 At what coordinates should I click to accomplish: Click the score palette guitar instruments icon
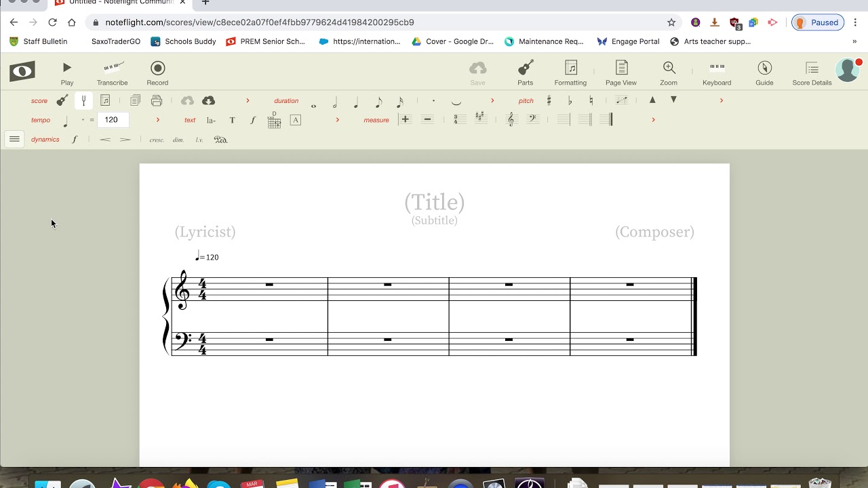click(62, 100)
